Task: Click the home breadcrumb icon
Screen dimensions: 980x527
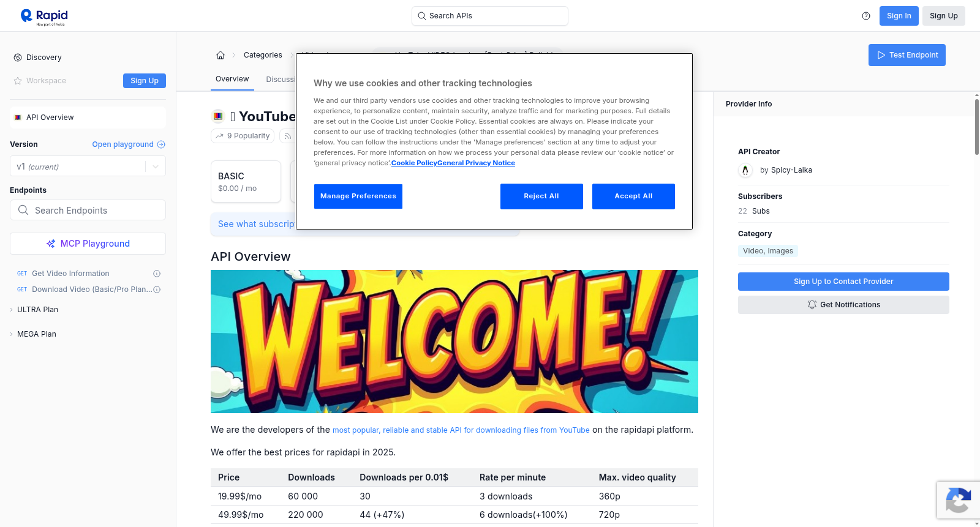Action: [x=221, y=55]
